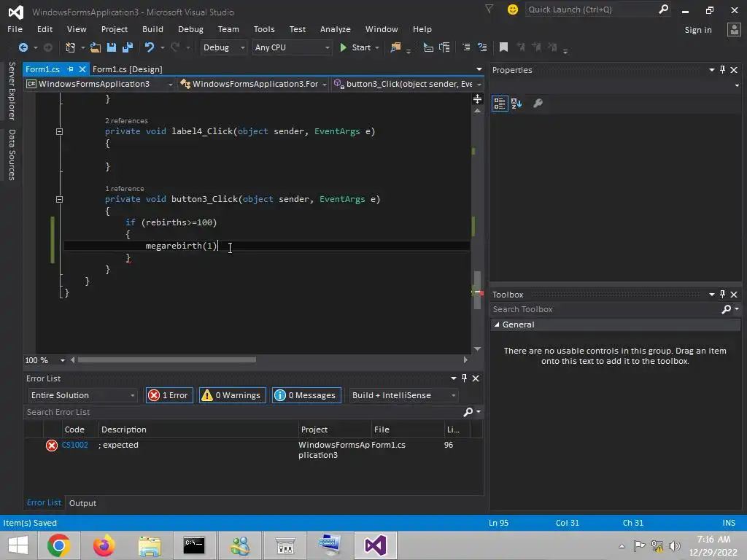Open the Debug menu

190,29
